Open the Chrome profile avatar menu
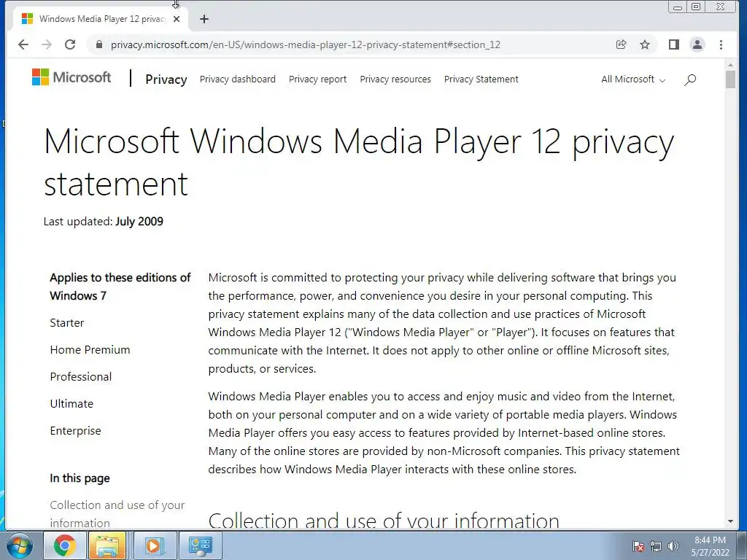 click(697, 44)
